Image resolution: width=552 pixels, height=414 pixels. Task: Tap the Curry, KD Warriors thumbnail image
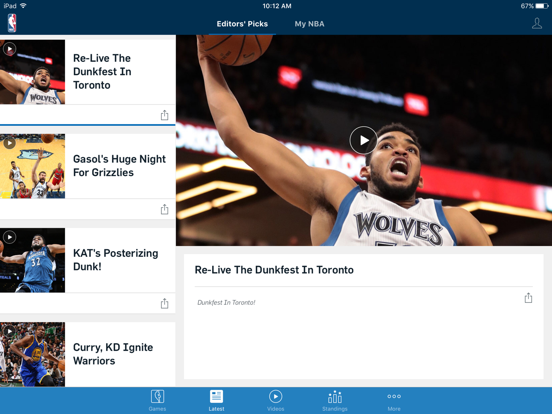coord(32,355)
